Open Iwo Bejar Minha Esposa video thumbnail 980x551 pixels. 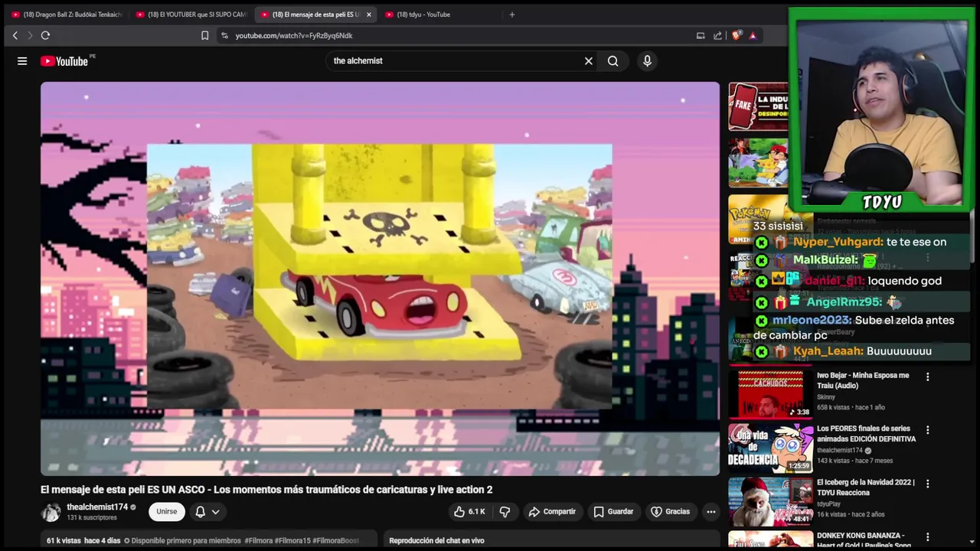click(770, 394)
